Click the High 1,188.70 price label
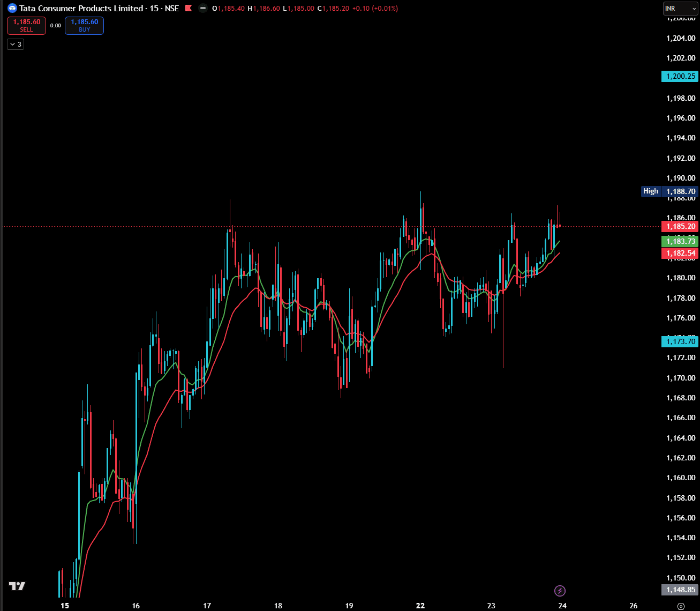This screenshot has height=611, width=700. click(669, 191)
